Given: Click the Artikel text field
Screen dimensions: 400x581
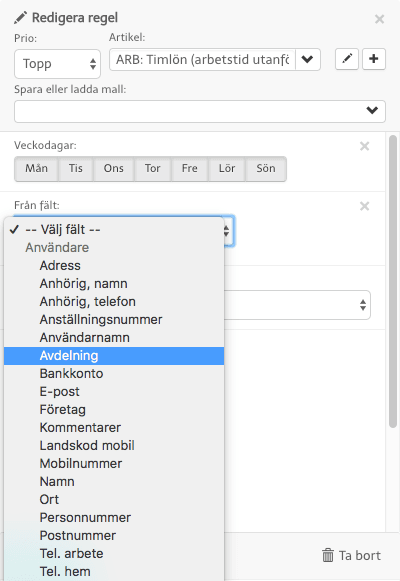Looking at the screenshot, I should [202, 59].
